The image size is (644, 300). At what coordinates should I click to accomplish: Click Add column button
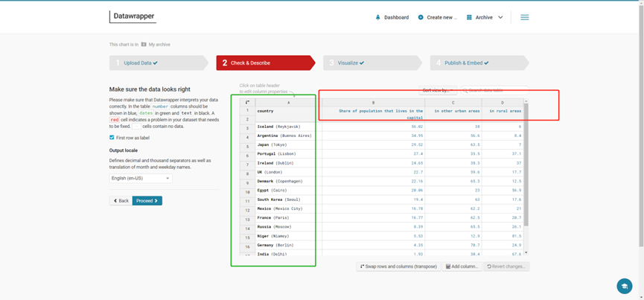462,267
